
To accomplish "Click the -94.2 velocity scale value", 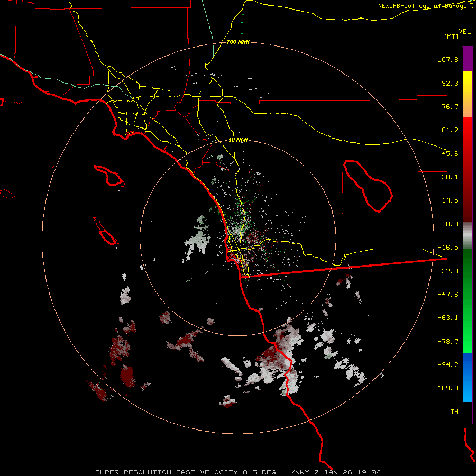I will tap(448, 365).
